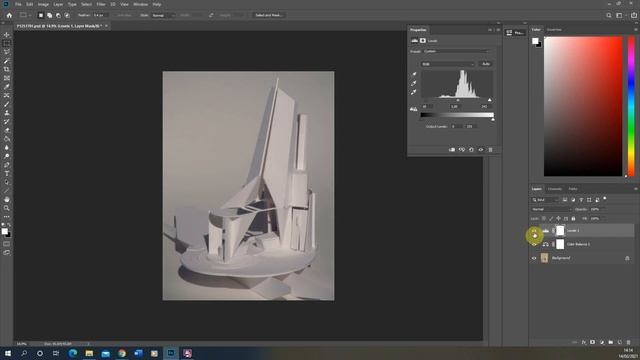This screenshot has height=360, width=640.
Task: Choose Subtract from selection mode
Action: pos(58,15)
